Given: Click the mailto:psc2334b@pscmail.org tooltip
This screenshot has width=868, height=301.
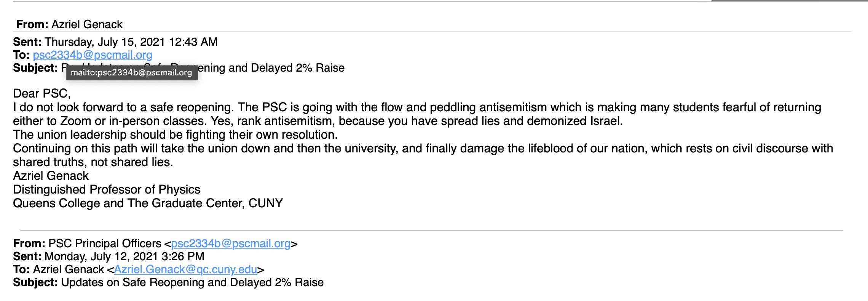Looking at the screenshot, I should pyautogui.click(x=132, y=72).
